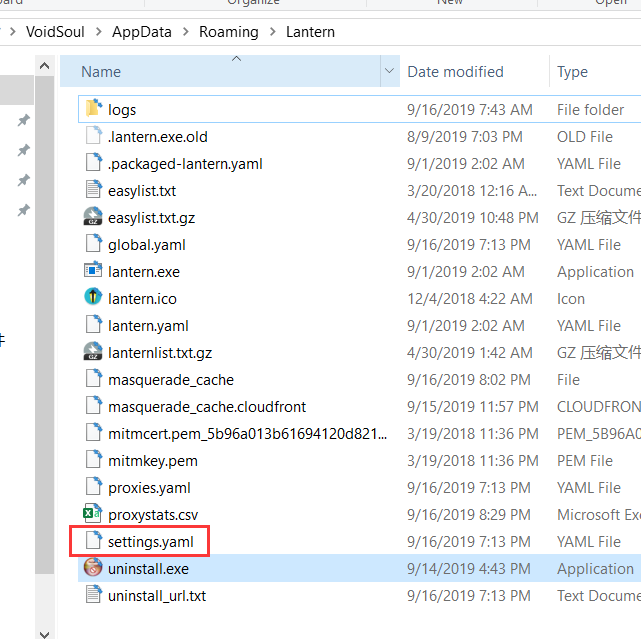Select the file named proxystats.csv
The height and width of the screenshot is (639, 641).
click(153, 515)
